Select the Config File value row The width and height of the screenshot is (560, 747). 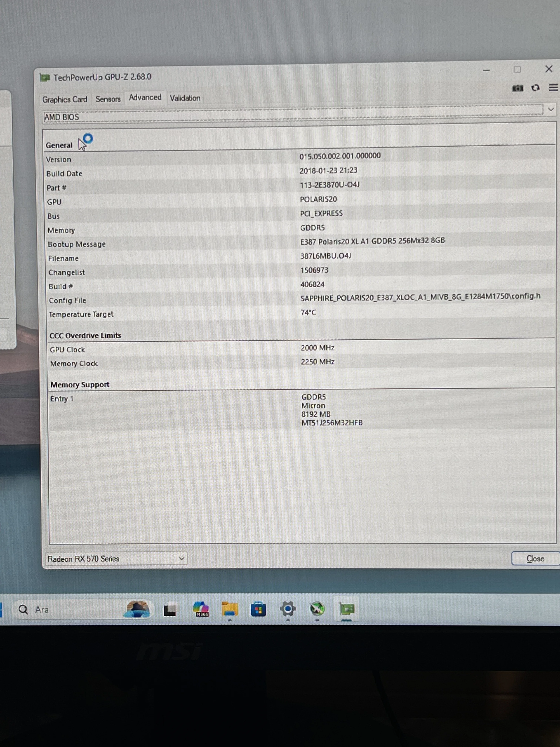[420, 297]
